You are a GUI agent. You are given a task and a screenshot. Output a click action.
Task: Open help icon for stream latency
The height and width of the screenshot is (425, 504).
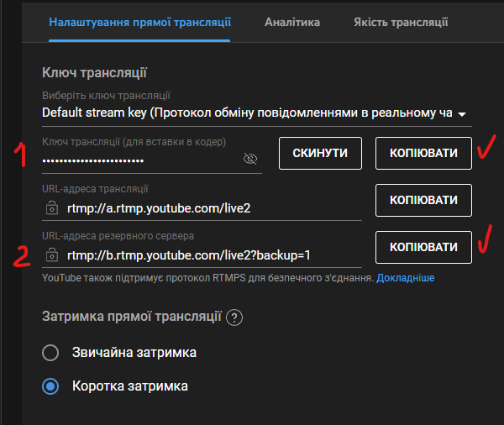coord(234,317)
